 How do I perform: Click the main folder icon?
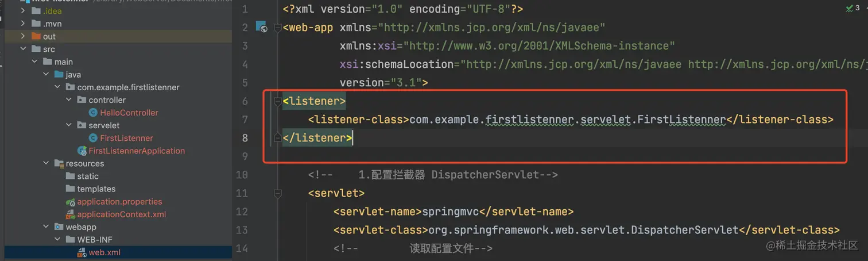point(48,62)
